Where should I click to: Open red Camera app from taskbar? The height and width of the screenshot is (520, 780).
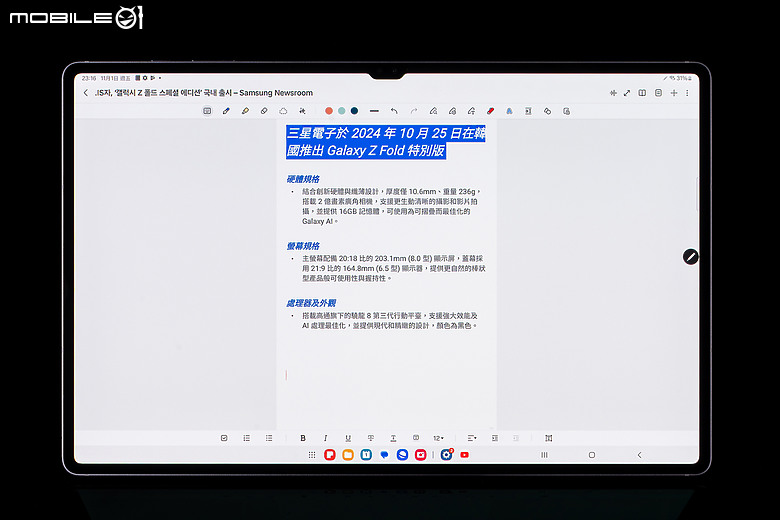click(x=420, y=455)
